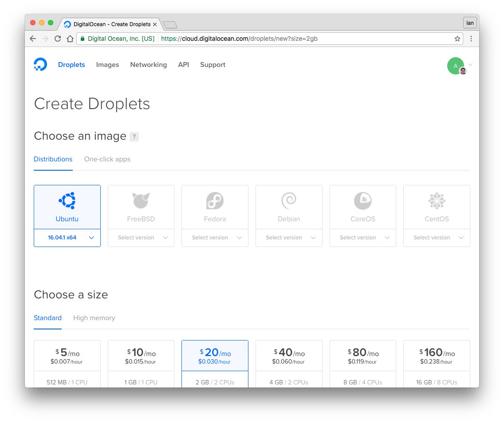Choose the $10/mo 1 GB size
The width and height of the screenshot is (504, 423).
pyautogui.click(x=141, y=364)
